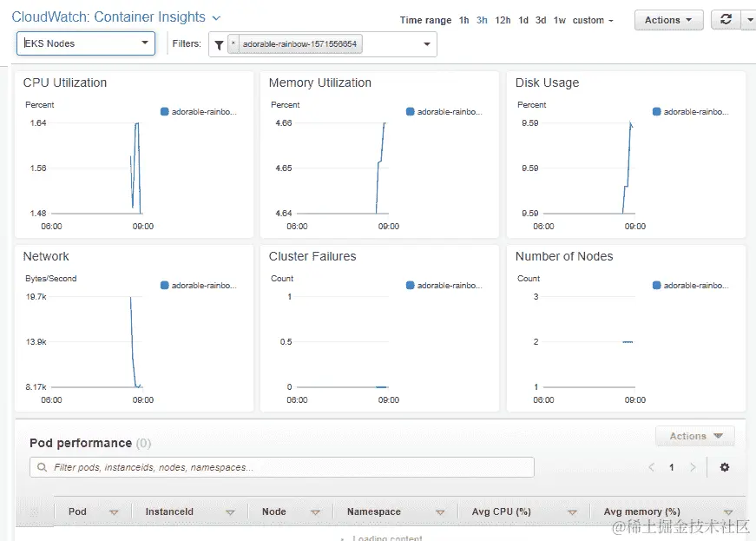Sort by the Avg CPU (%) column

coord(572,512)
